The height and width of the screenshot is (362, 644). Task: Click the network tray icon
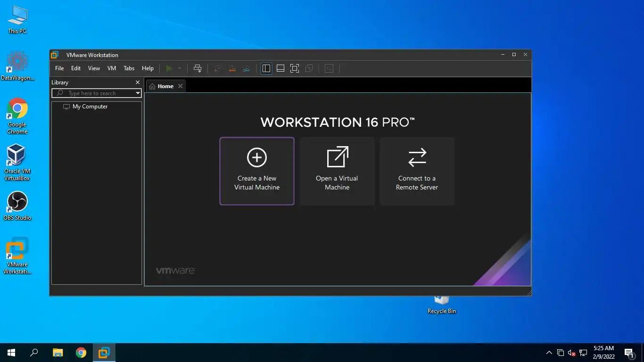point(583,353)
